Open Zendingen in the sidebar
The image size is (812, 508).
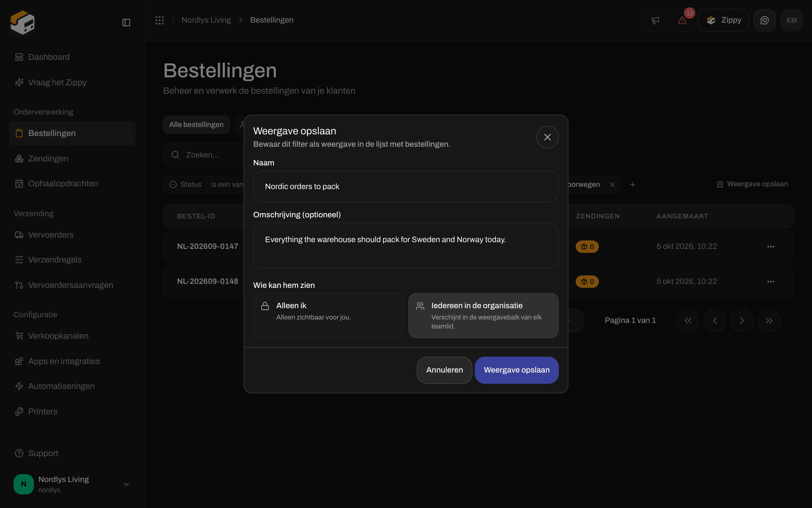pos(72,159)
